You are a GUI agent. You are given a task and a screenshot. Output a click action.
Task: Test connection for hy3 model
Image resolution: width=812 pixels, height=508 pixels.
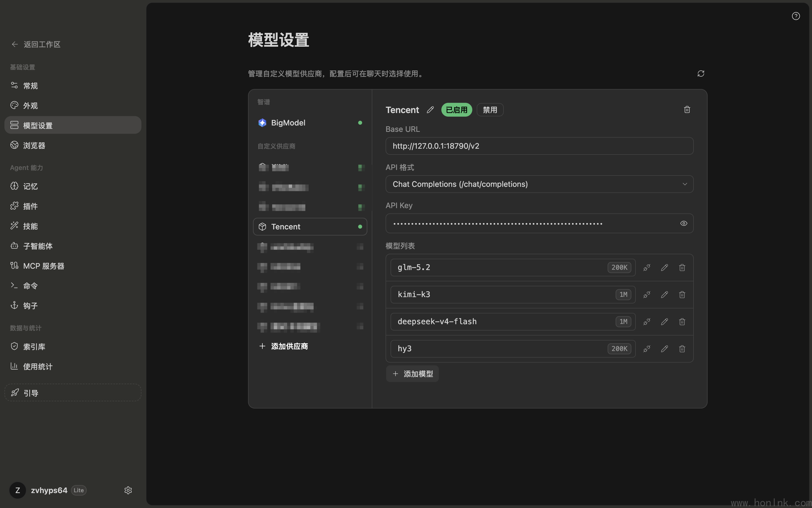(x=647, y=349)
